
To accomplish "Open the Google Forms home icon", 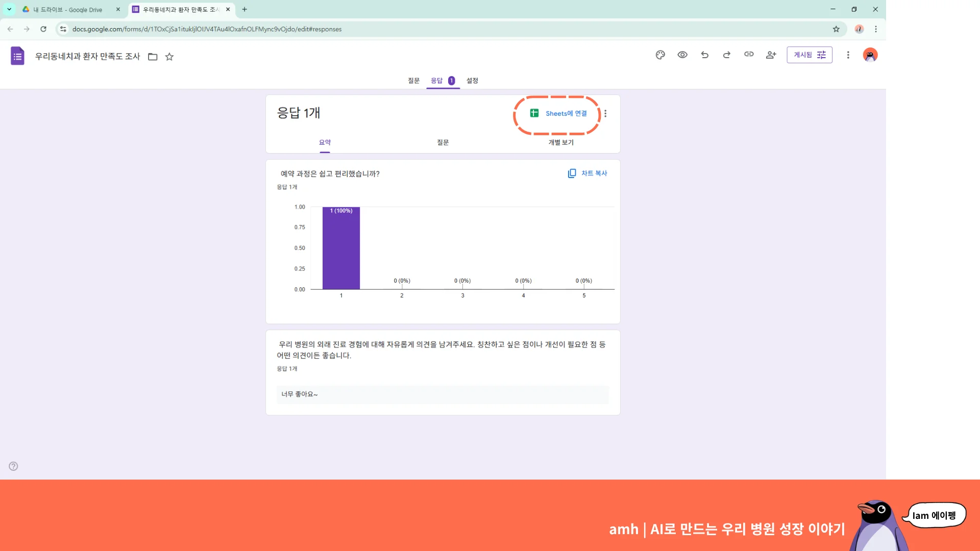I will [x=17, y=56].
